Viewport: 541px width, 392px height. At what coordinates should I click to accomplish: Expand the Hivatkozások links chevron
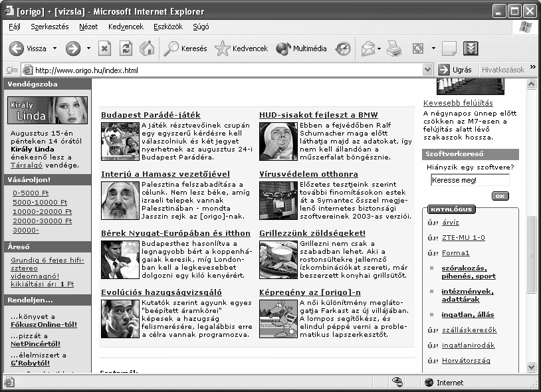[x=533, y=67]
